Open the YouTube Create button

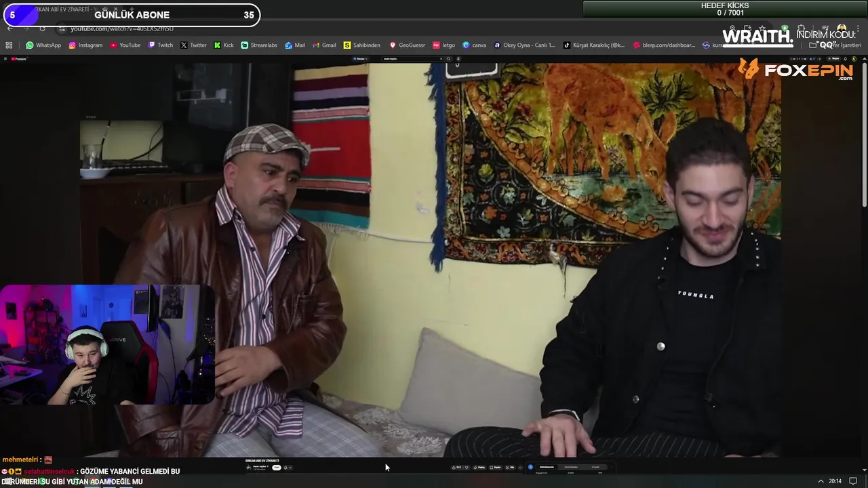[x=833, y=58]
